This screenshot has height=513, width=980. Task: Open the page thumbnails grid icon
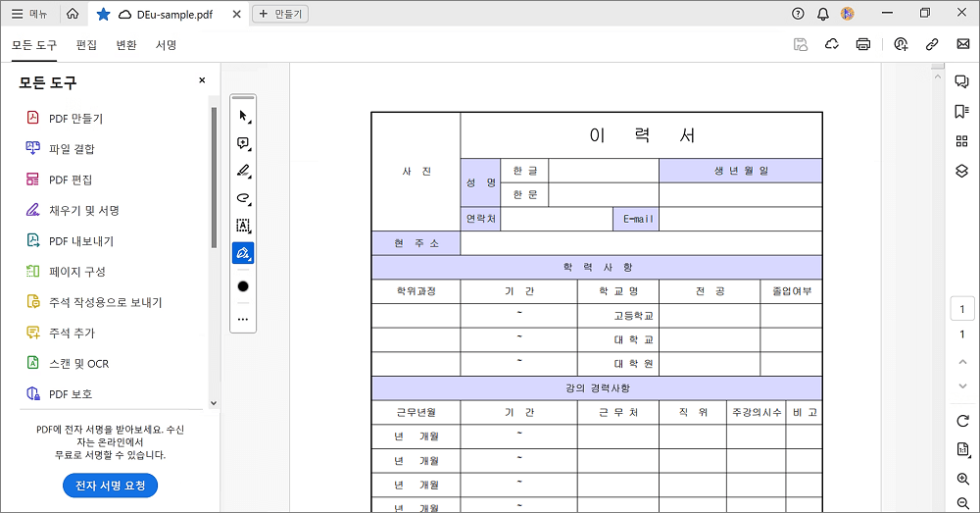(x=962, y=141)
